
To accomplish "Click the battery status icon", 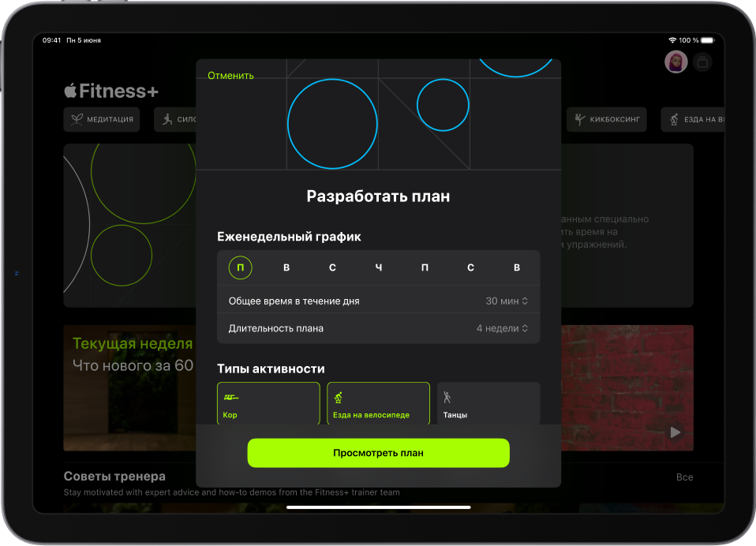I will (x=708, y=40).
